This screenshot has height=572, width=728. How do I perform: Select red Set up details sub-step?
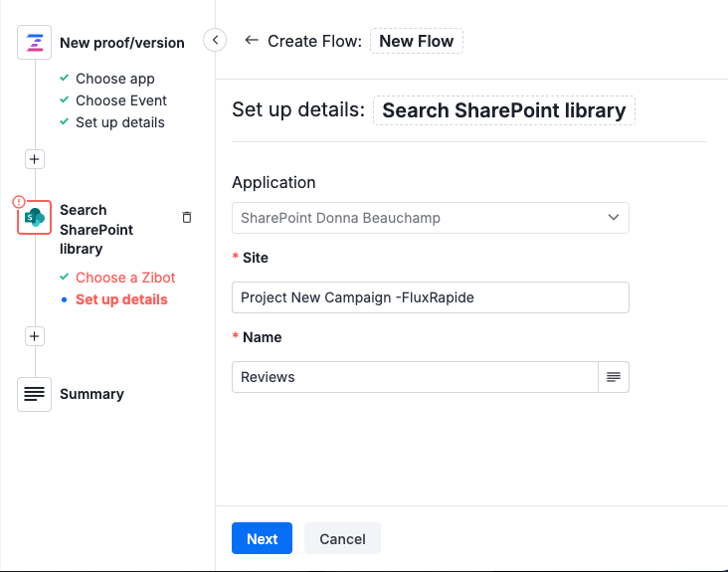[x=121, y=299]
